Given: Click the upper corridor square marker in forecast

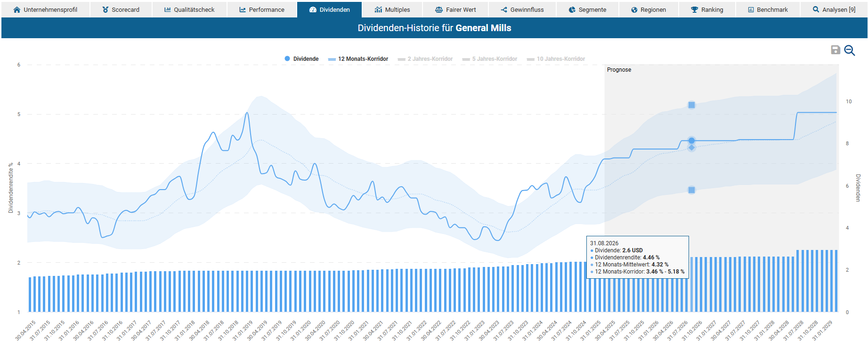Looking at the screenshot, I should (x=691, y=105).
